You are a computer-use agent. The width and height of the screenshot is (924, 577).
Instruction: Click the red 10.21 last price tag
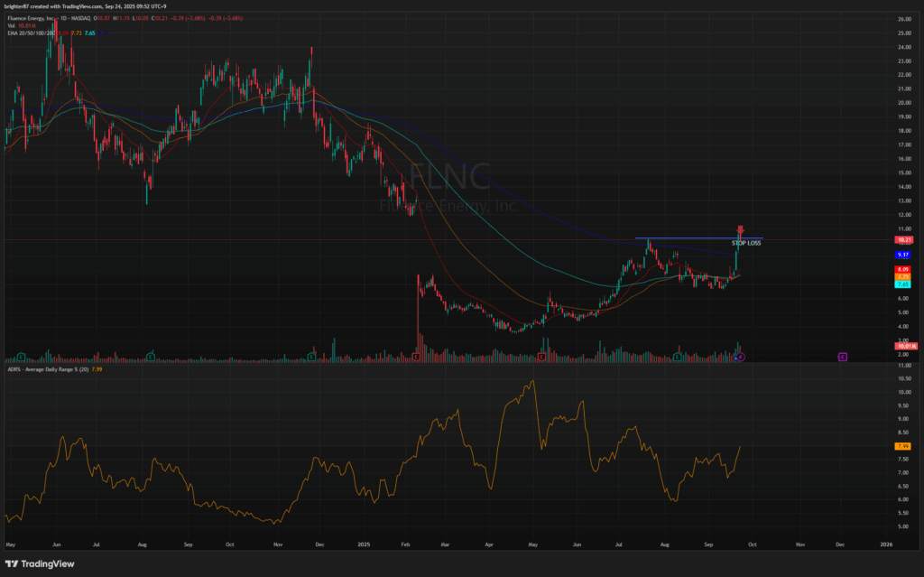click(x=904, y=240)
